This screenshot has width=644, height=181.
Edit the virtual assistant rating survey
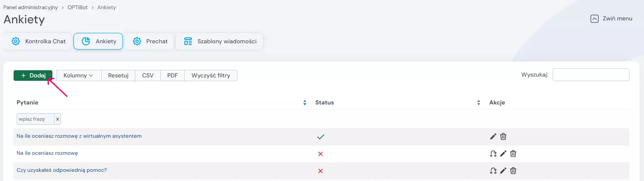pyautogui.click(x=493, y=136)
